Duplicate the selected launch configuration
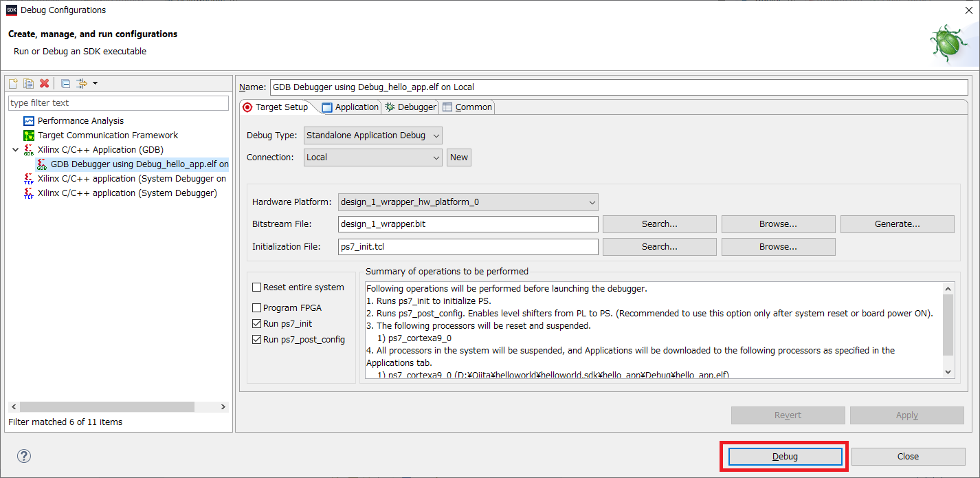The height and width of the screenshot is (478, 980). (x=28, y=83)
